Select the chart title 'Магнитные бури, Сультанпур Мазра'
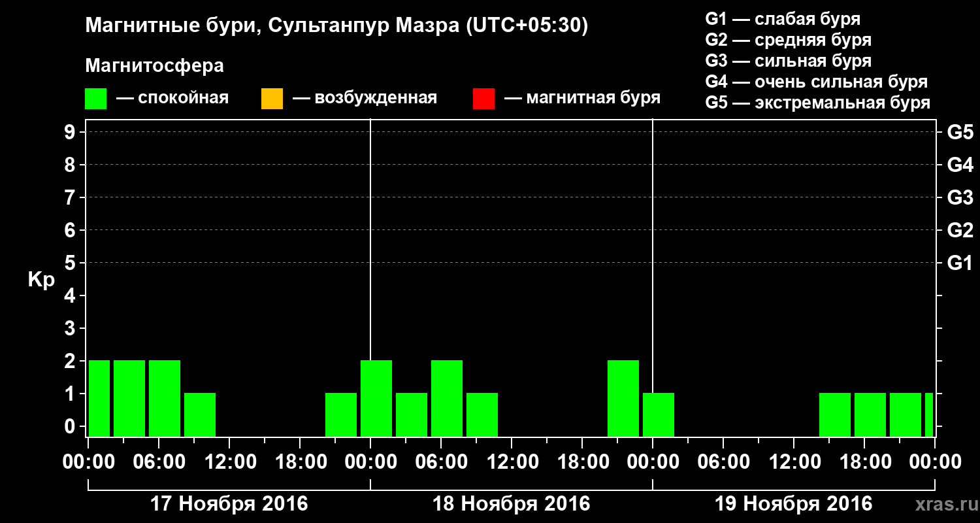The width and height of the screenshot is (980, 523). coord(271,26)
